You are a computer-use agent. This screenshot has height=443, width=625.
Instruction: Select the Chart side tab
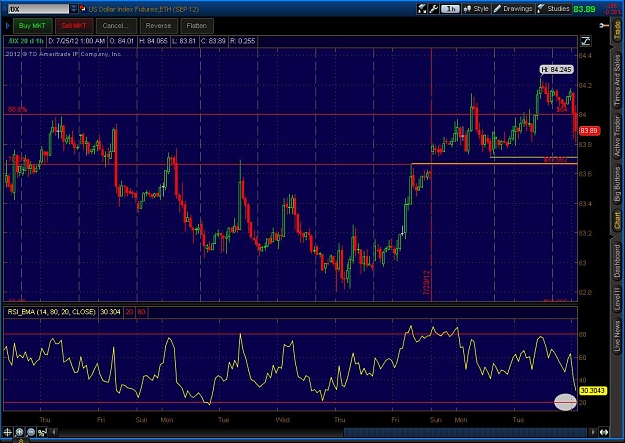tap(617, 221)
